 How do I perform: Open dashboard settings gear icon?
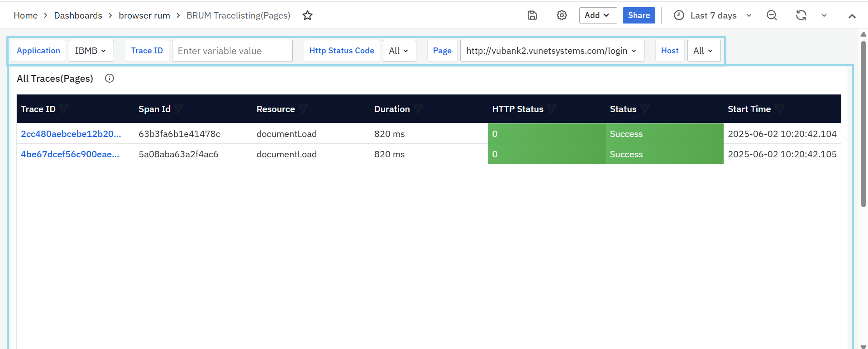pos(562,15)
